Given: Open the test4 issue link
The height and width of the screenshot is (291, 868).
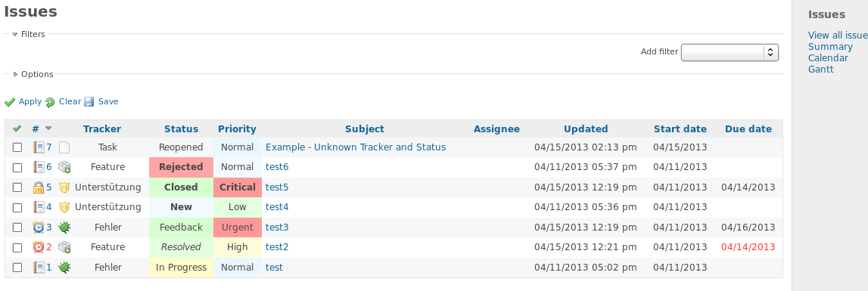Looking at the screenshot, I should [x=277, y=207].
